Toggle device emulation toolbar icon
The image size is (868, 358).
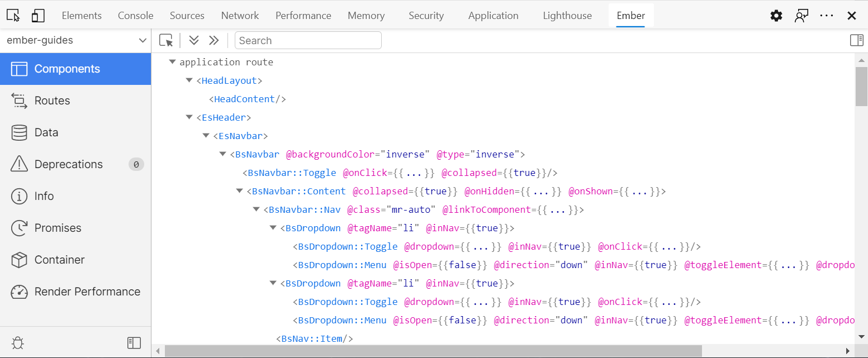38,16
